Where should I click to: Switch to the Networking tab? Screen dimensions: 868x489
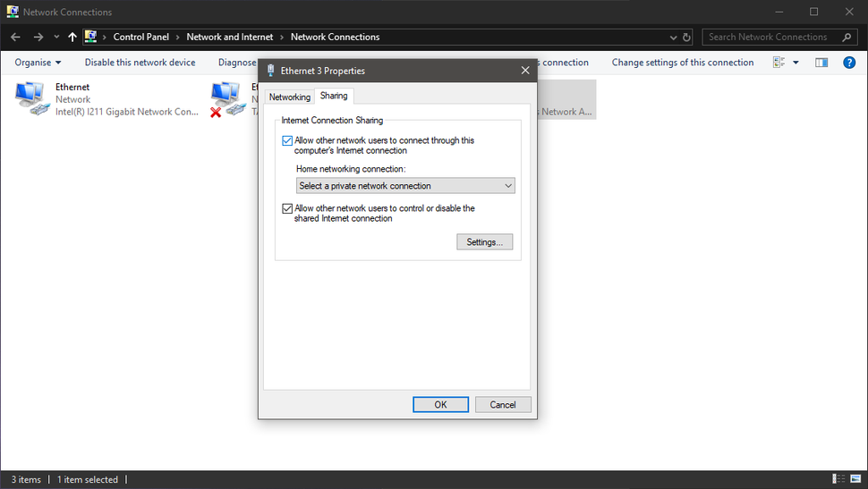click(290, 97)
